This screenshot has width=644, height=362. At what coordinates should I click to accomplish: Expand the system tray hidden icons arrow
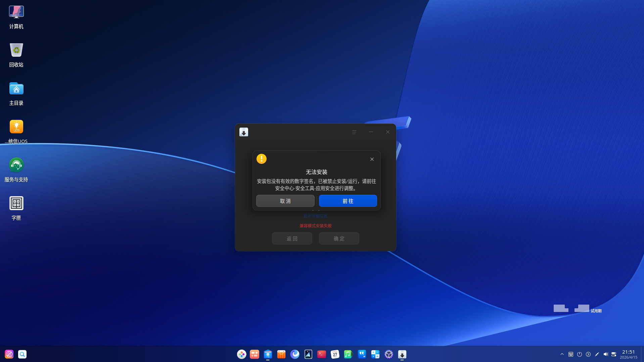click(562, 354)
